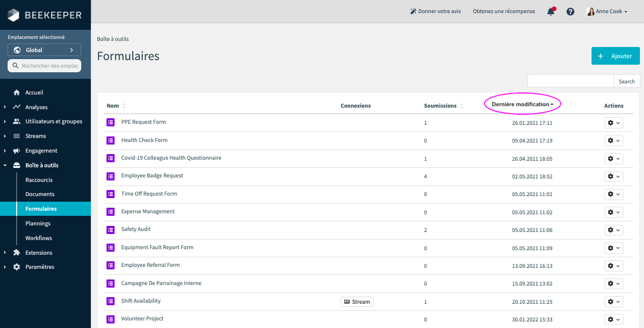Screen dimensions: 644x328
Task: Click the Utilisateurs et groupes people icon
Action: click(x=17, y=121)
